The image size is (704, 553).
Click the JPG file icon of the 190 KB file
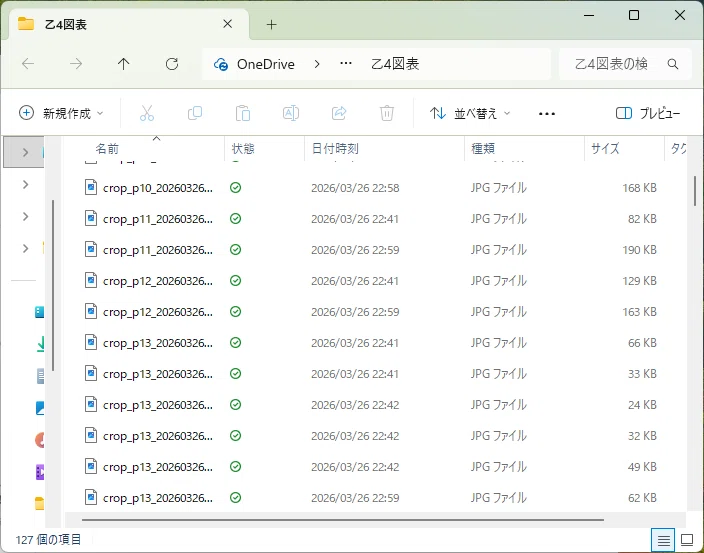91,249
